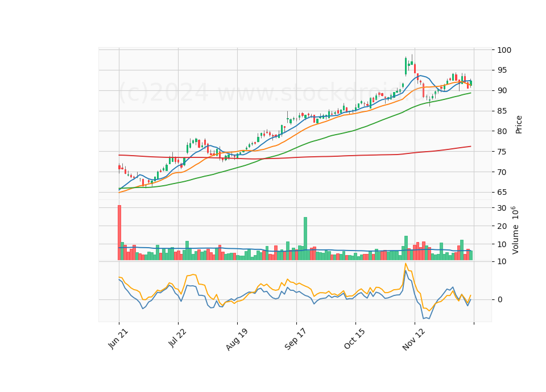Viewport: 546px width, 392px height.
Task: Click the tallest green volume bar
Action: tap(305, 239)
